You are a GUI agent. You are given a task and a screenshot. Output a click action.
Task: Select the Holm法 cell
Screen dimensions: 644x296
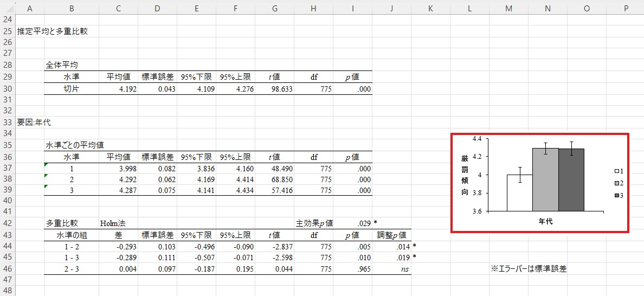112,223
